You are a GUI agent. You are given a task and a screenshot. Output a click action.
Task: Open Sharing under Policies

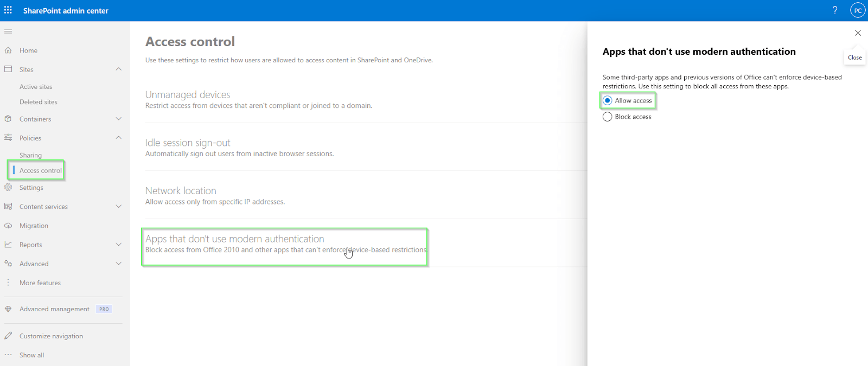30,155
